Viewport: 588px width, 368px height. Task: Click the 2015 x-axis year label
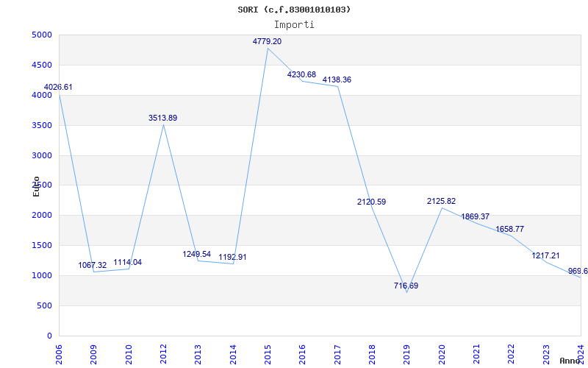[268, 355]
